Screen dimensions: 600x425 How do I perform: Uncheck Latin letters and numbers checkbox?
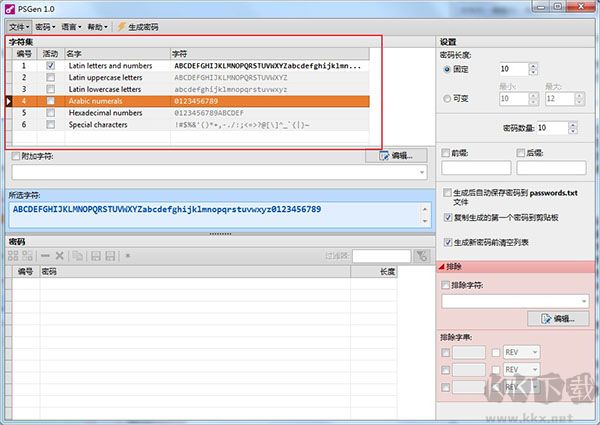[x=50, y=65]
